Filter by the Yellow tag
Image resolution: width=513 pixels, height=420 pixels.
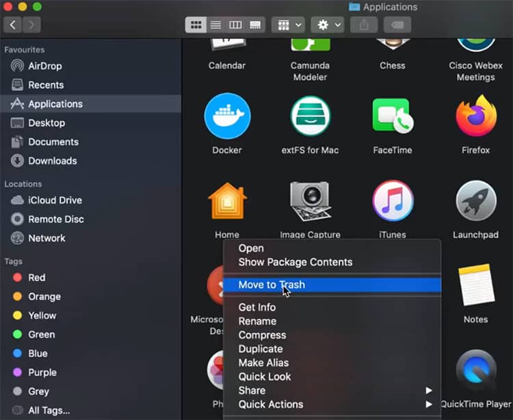[x=90, y=315]
